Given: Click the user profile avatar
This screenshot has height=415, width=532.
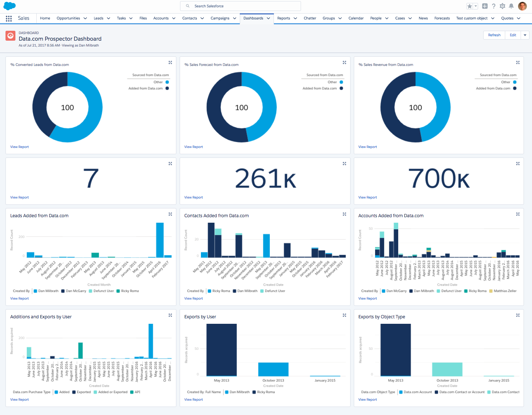Looking at the screenshot, I should [x=522, y=6].
